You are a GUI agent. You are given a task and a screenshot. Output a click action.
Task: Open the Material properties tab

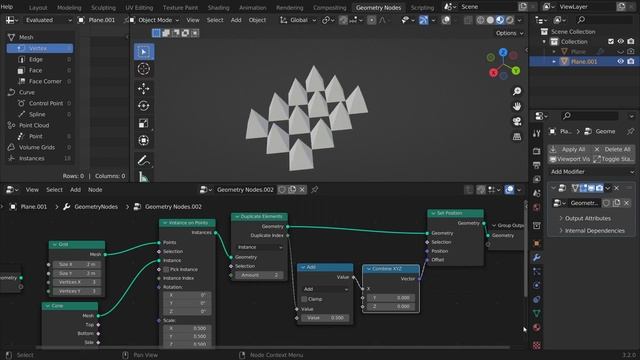pyautogui.click(x=537, y=328)
